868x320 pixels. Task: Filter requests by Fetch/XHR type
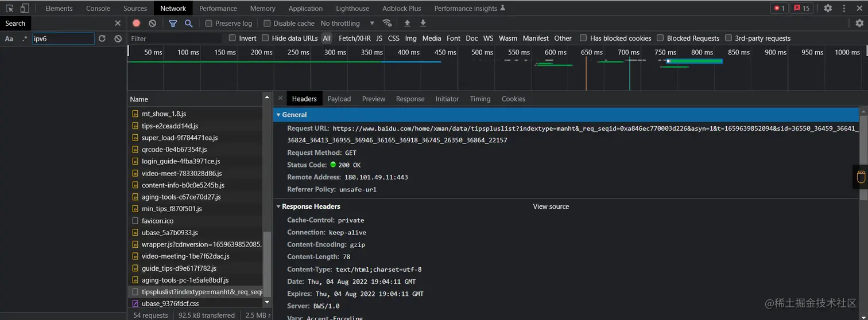355,38
